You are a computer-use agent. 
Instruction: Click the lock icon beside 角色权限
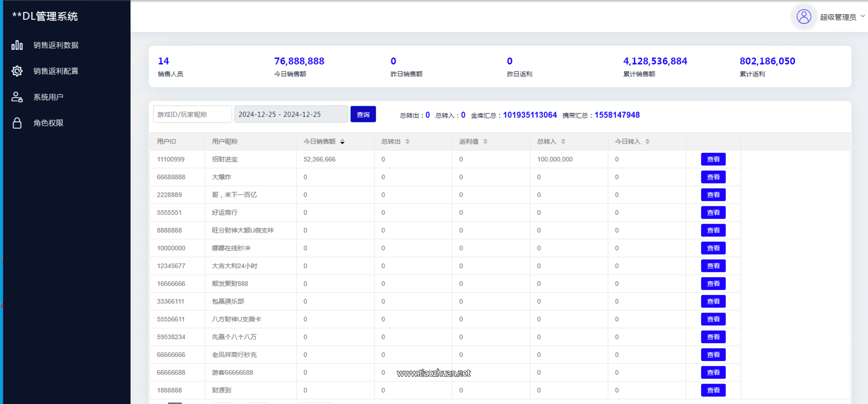pos(17,123)
